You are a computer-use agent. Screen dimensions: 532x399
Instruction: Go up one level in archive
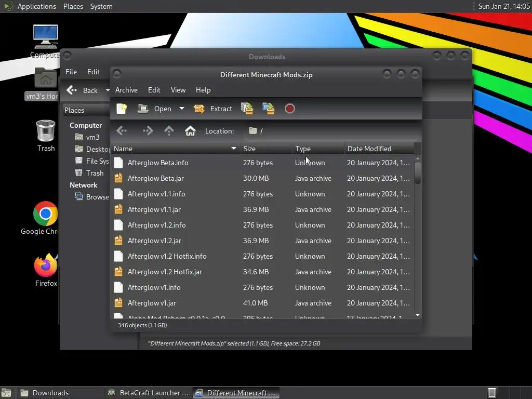click(x=169, y=130)
